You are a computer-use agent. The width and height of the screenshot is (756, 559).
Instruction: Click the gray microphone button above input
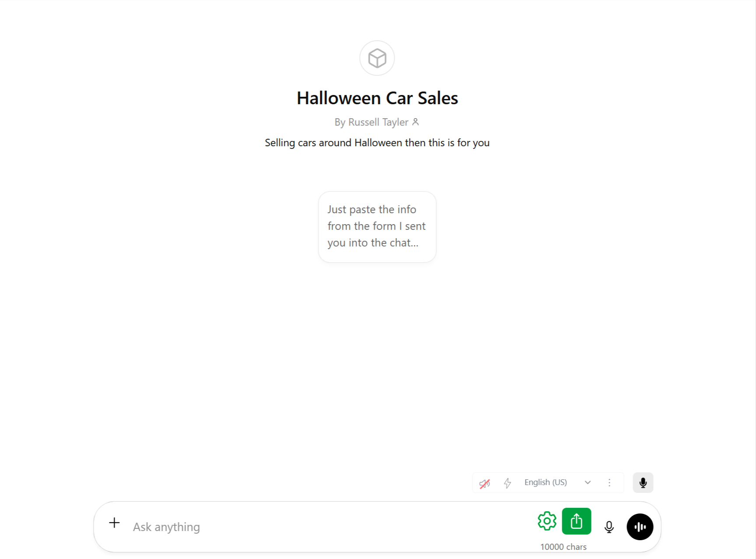[x=643, y=482]
